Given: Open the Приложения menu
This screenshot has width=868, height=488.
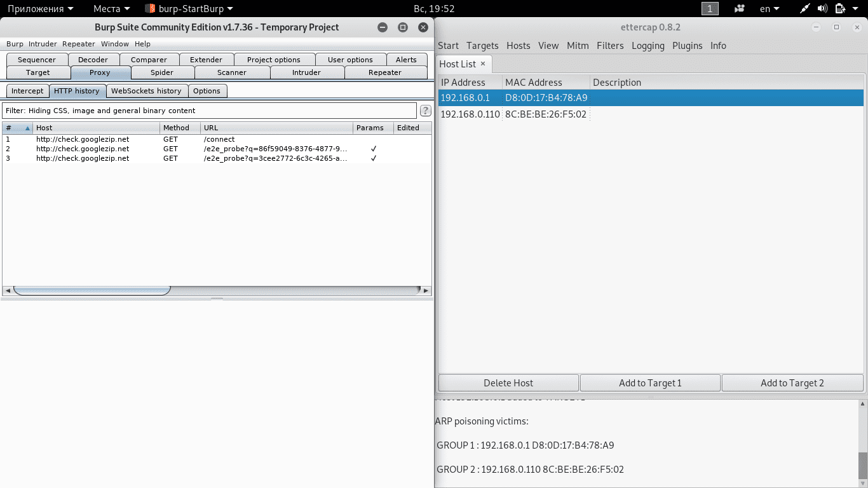Looking at the screenshot, I should coord(40,9).
